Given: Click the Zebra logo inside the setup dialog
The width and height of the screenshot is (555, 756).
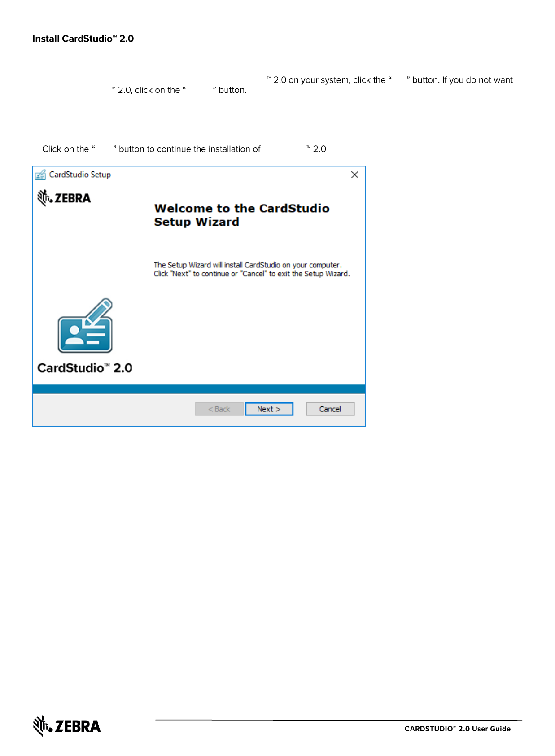Looking at the screenshot, I should click(x=64, y=197).
